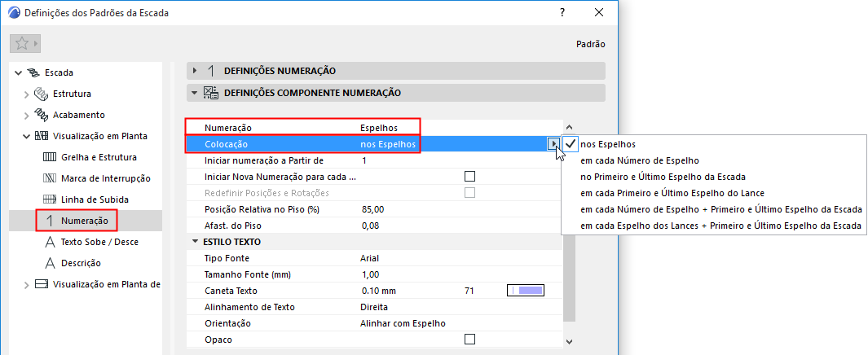The width and height of the screenshot is (868, 355).
Task: Collapse the Estilo Texto group
Action: tap(194, 242)
